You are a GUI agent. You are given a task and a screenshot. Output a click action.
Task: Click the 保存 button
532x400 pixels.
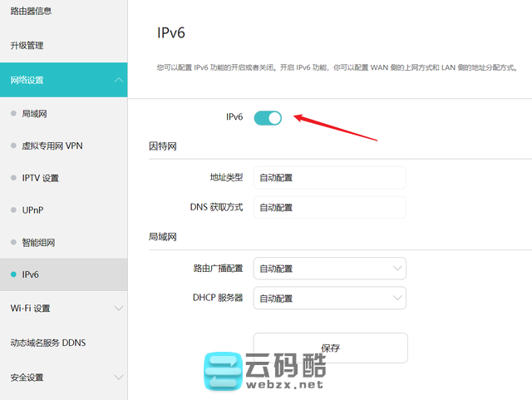pyautogui.click(x=330, y=348)
